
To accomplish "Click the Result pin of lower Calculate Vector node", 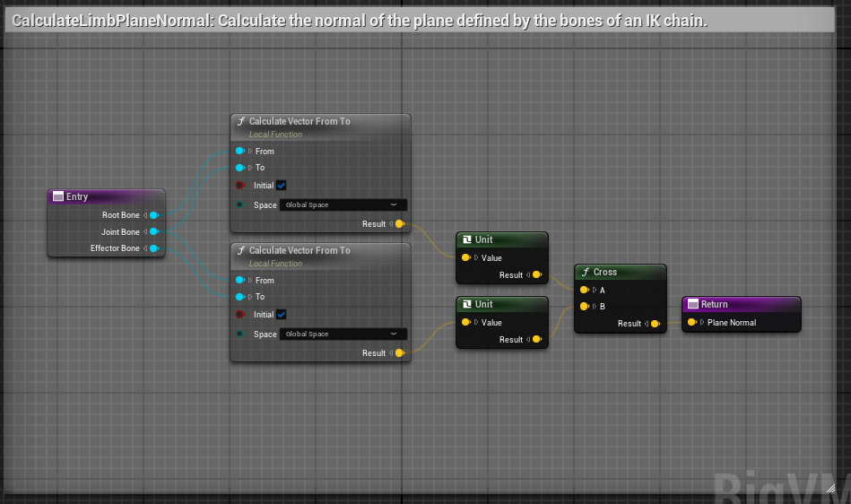I will point(400,352).
